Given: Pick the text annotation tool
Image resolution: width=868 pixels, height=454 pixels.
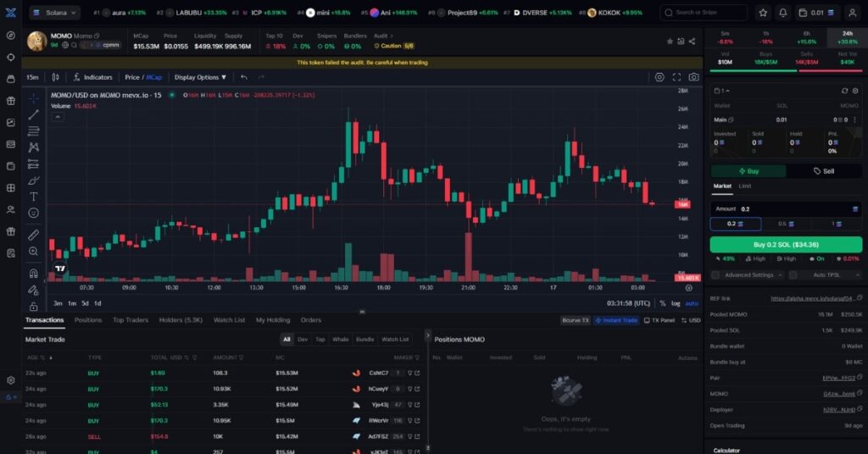Looking at the screenshot, I should coord(34,197).
